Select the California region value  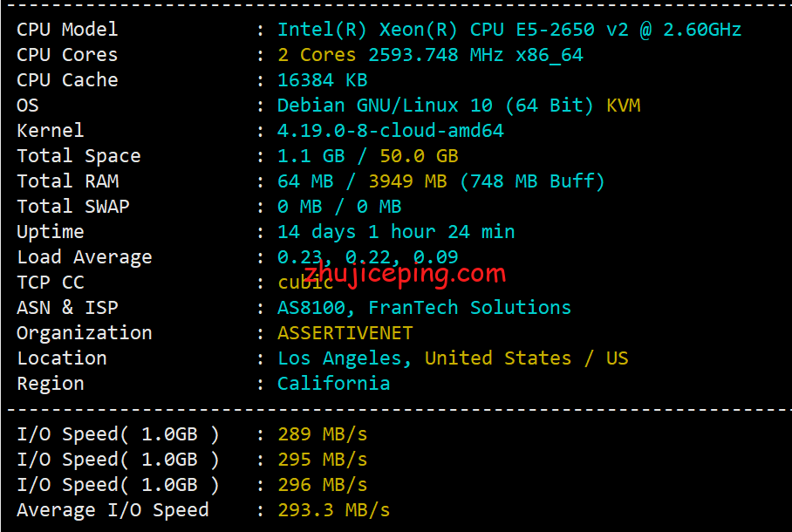[x=334, y=384]
